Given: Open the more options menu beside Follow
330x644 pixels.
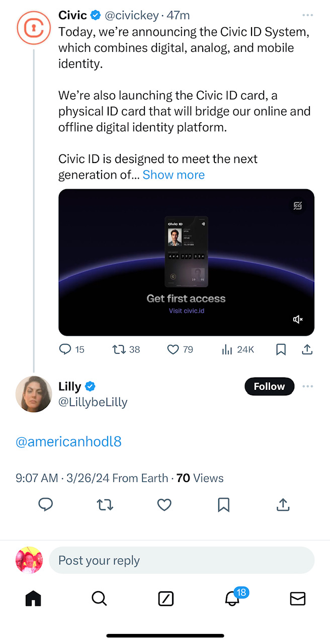Looking at the screenshot, I should pyautogui.click(x=307, y=386).
